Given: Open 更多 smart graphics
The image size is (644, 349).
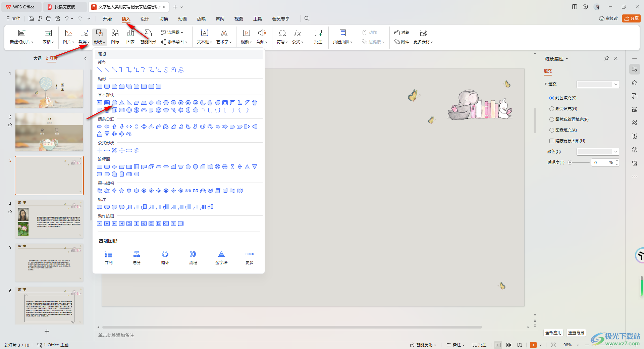Looking at the screenshot, I should point(250,258).
